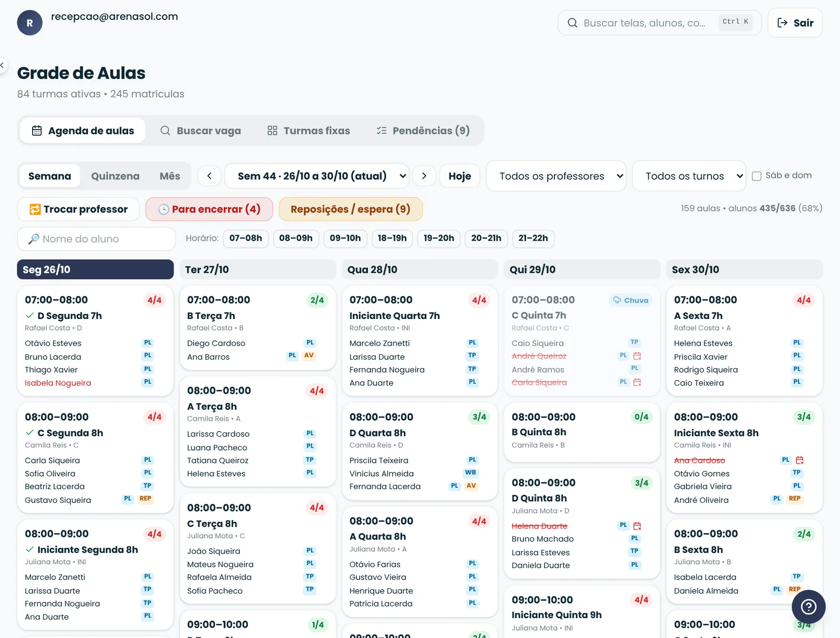Go to previous week arrow
Viewport: 840px width, 638px height.
click(209, 176)
